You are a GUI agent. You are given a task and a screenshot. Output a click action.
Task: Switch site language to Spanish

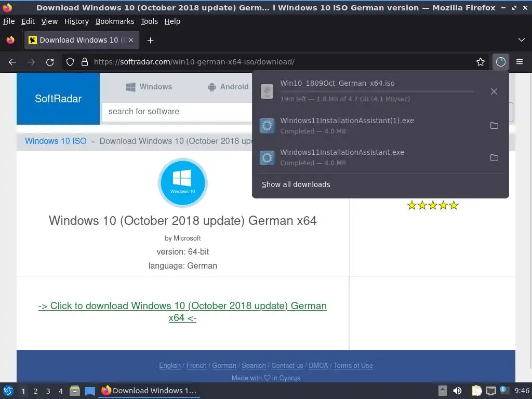[254, 366]
